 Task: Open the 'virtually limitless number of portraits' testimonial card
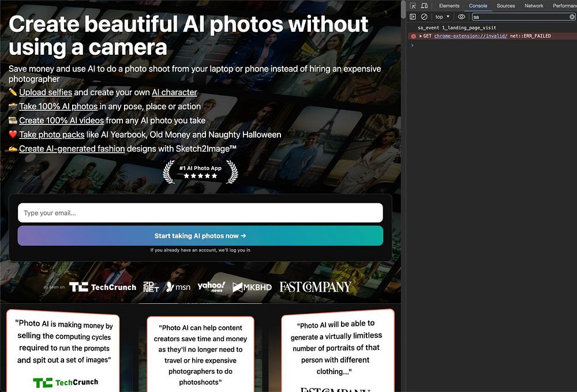click(x=338, y=350)
